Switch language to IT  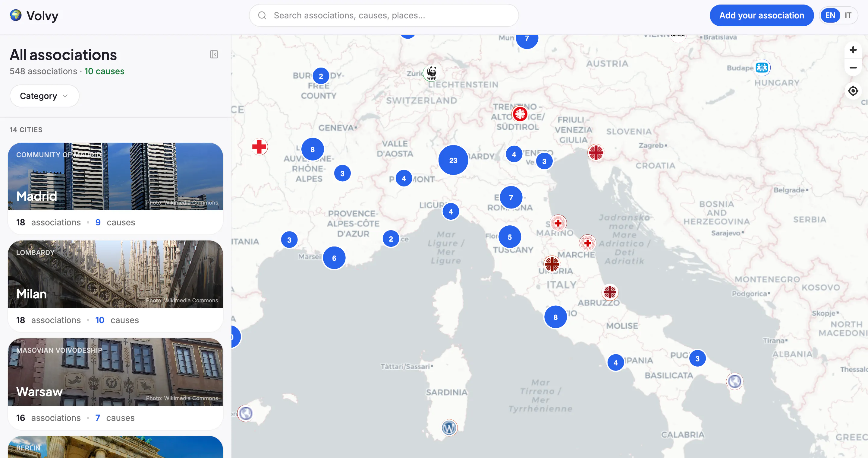tap(848, 15)
